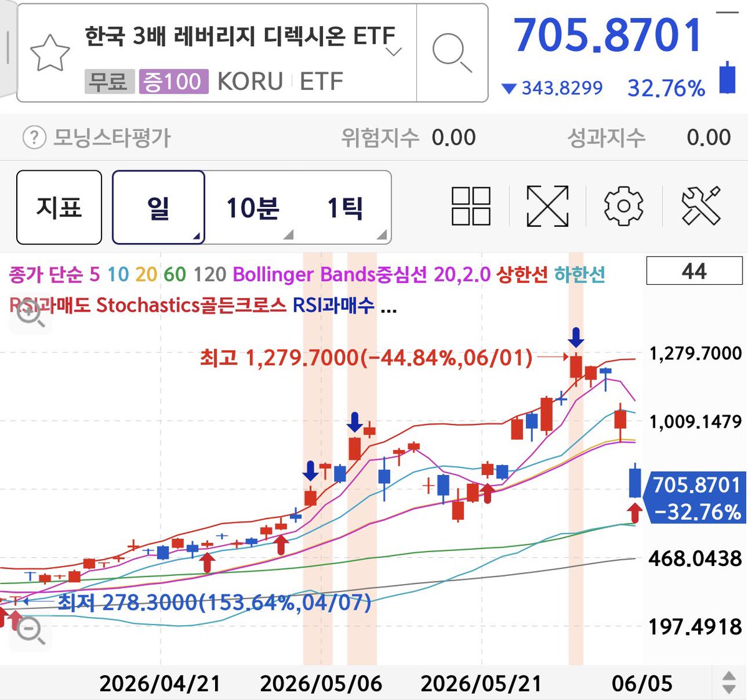Open drawing tools wrench icon
The width and height of the screenshot is (748, 700).
coord(701,206)
